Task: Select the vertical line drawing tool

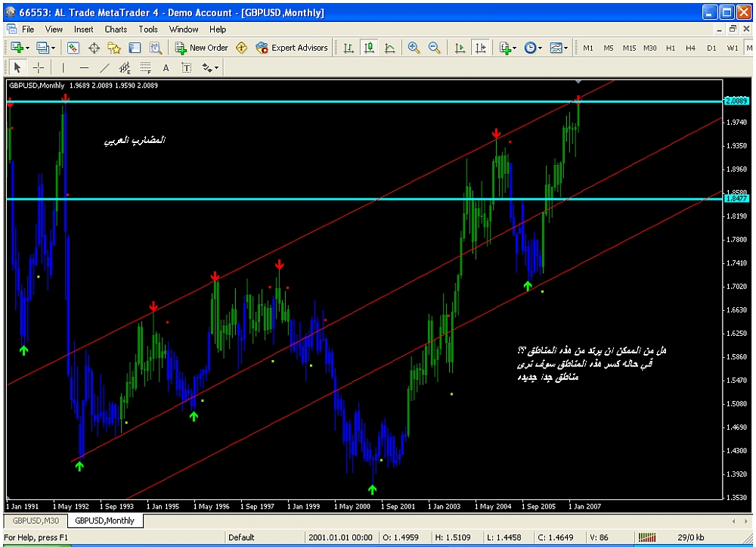Action: 64,68
